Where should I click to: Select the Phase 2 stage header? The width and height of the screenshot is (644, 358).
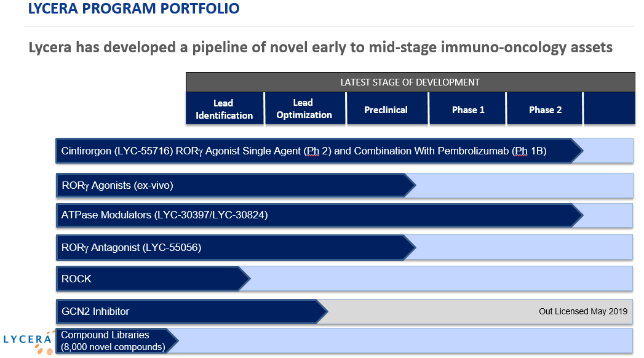pos(545,109)
